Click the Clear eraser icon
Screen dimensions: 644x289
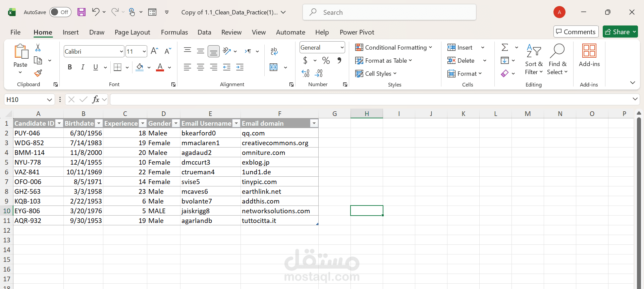(505, 73)
